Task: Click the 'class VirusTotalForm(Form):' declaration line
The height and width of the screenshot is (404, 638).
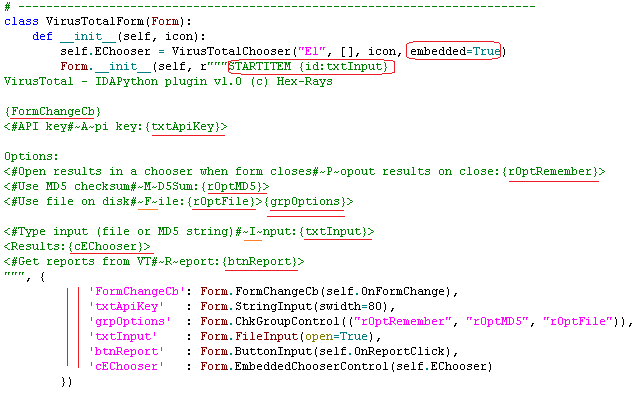Action: pyautogui.click(x=98, y=21)
